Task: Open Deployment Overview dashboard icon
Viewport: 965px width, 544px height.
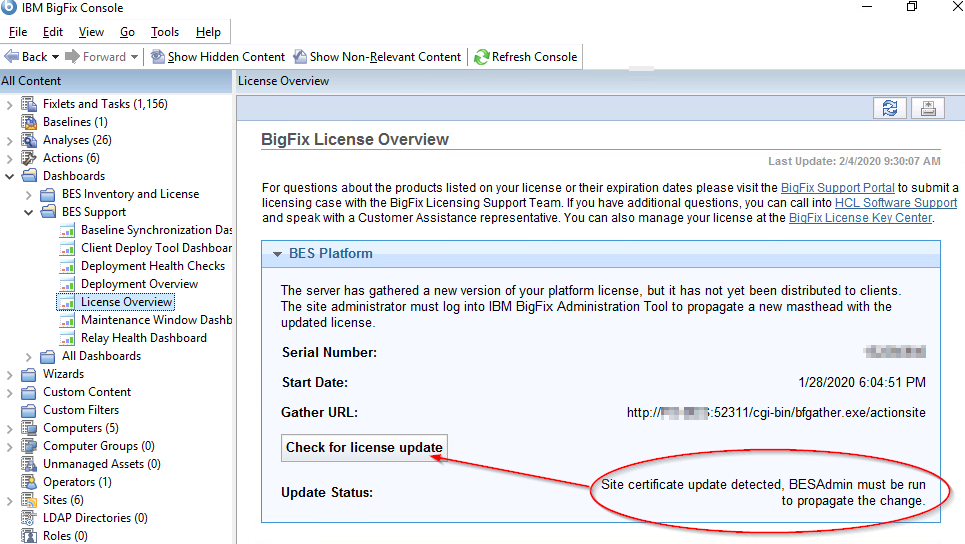Action: point(67,284)
